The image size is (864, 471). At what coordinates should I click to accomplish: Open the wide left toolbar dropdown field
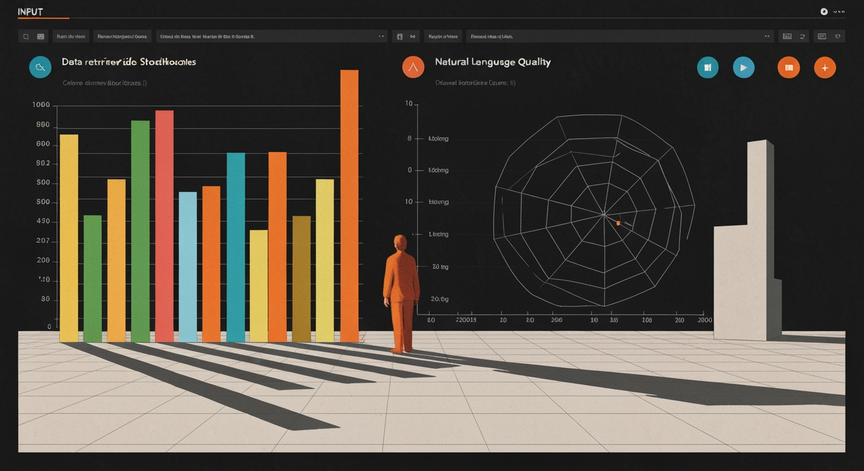[x=272, y=36]
